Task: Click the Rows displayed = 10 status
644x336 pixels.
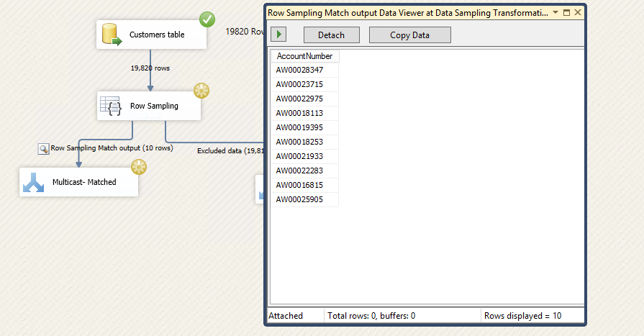Action: (522, 315)
